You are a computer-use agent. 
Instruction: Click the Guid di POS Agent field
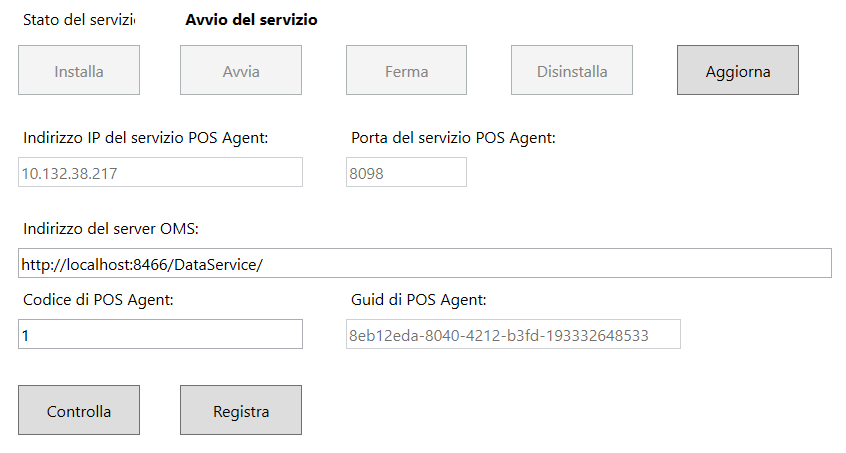pos(513,334)
